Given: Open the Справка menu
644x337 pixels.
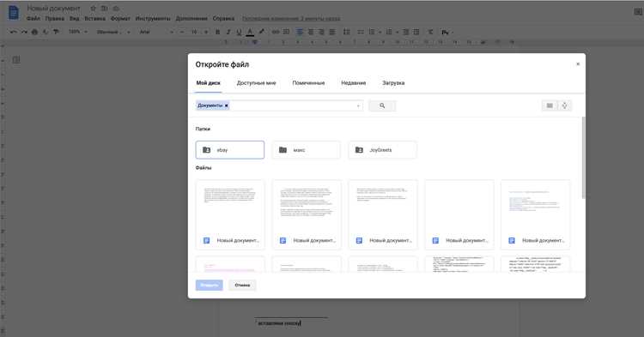Looking at the screenshot, I should pos(223,19).
